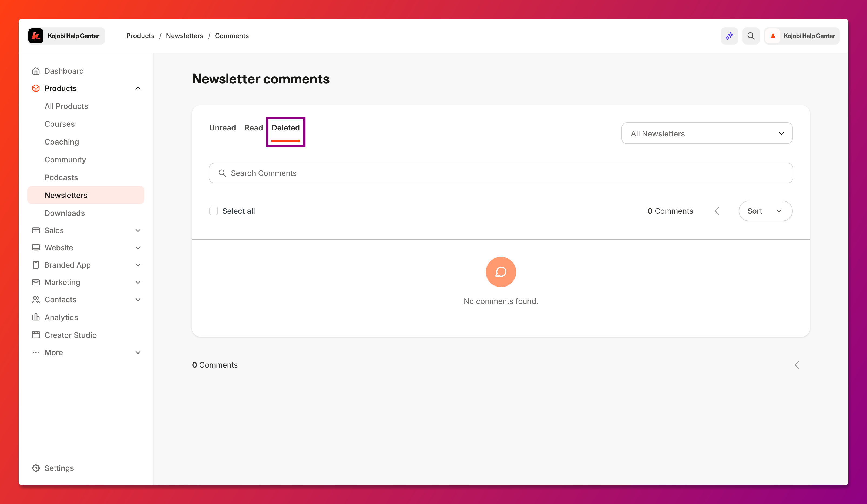867x504 pixels.
Task: Click the Newsletter comments heading
Action: point(261,79)
